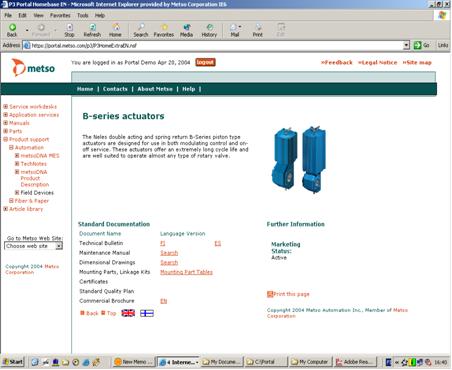The height and width of the screenshot is (370, 452).
Task: Click the History toolbar icon
Action: pos(209,27)
